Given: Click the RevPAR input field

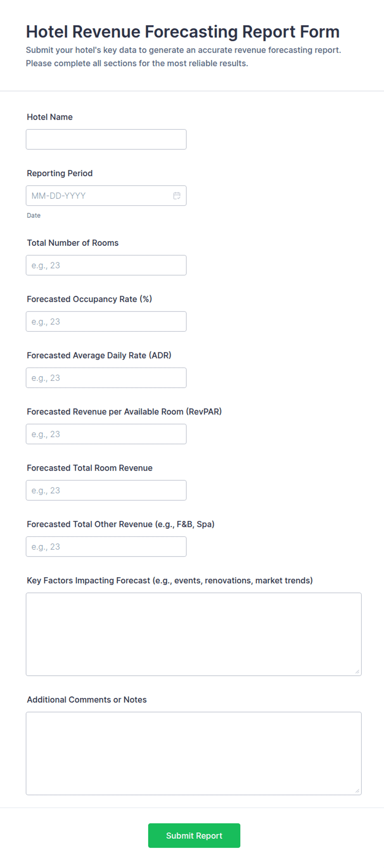Looking at the screenshot, I should pyautogui.click(x=106, y=434).
